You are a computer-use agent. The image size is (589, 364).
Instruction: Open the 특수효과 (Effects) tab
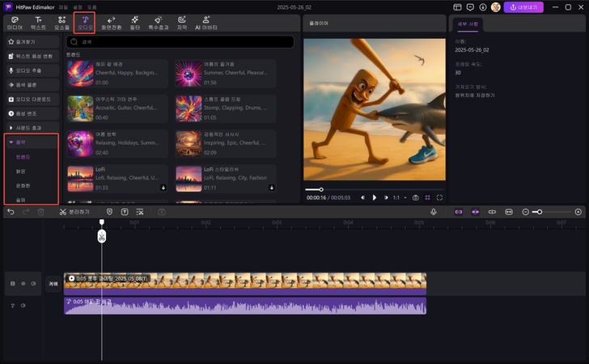click(159, 23)
